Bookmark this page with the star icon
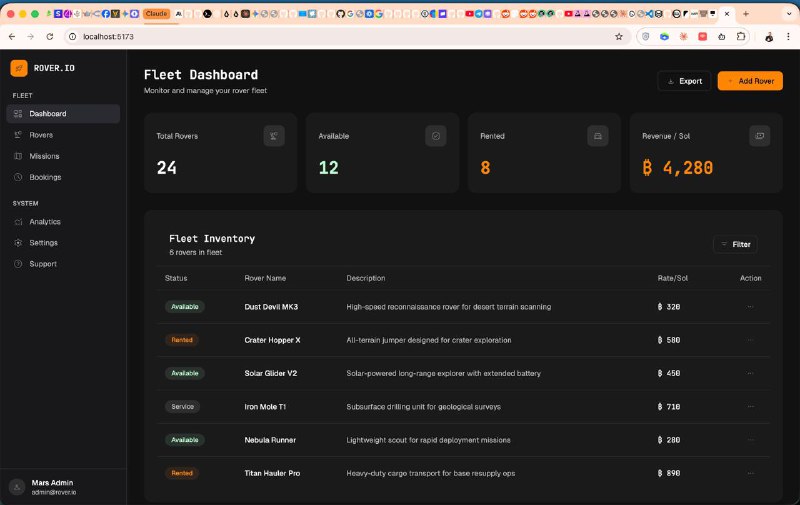 619,36
